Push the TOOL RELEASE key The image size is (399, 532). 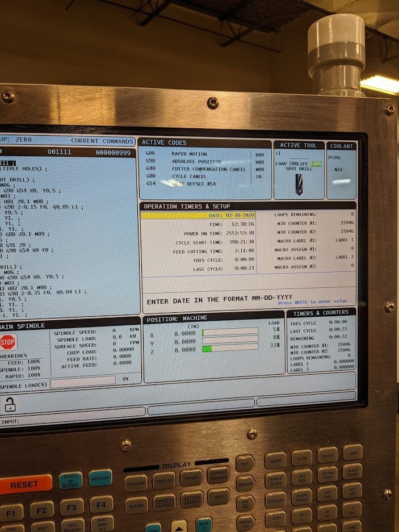(x=73, y=526)
